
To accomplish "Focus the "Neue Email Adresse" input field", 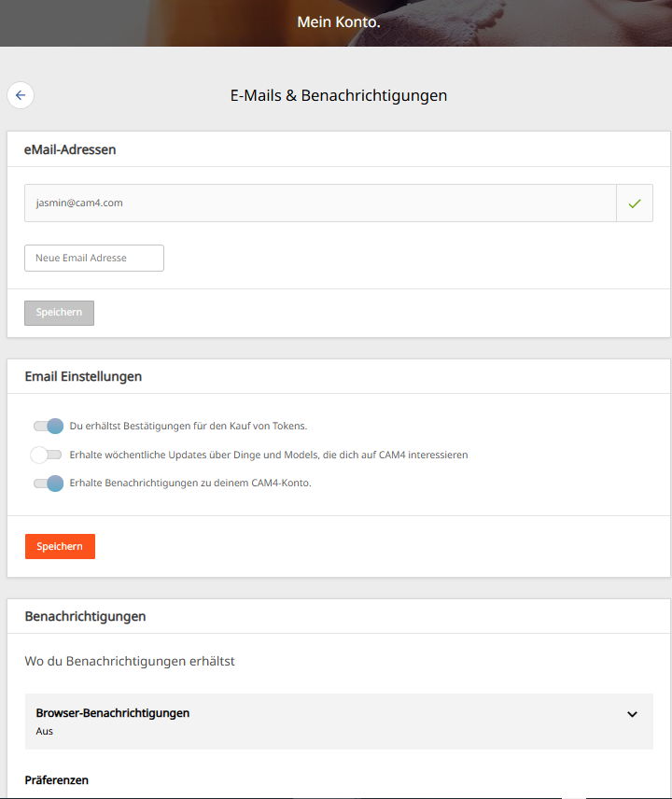I will click(x=94, y=258).
